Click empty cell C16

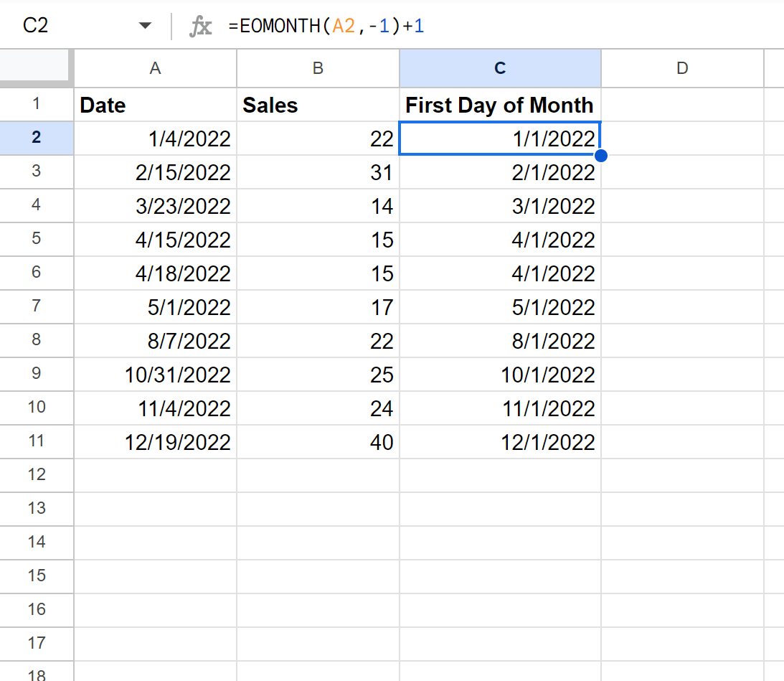[x=500, y=611]
